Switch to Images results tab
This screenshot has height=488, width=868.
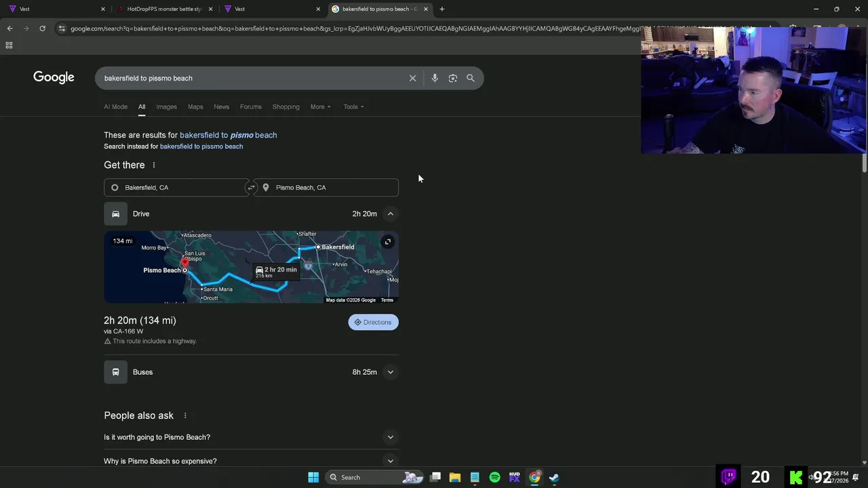[166, 106]
